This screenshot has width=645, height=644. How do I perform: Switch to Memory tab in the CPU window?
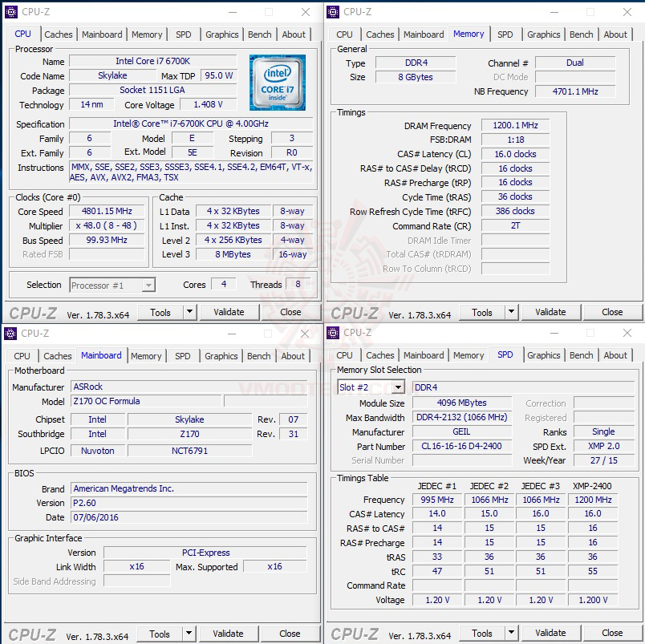(x=147, y=34)
